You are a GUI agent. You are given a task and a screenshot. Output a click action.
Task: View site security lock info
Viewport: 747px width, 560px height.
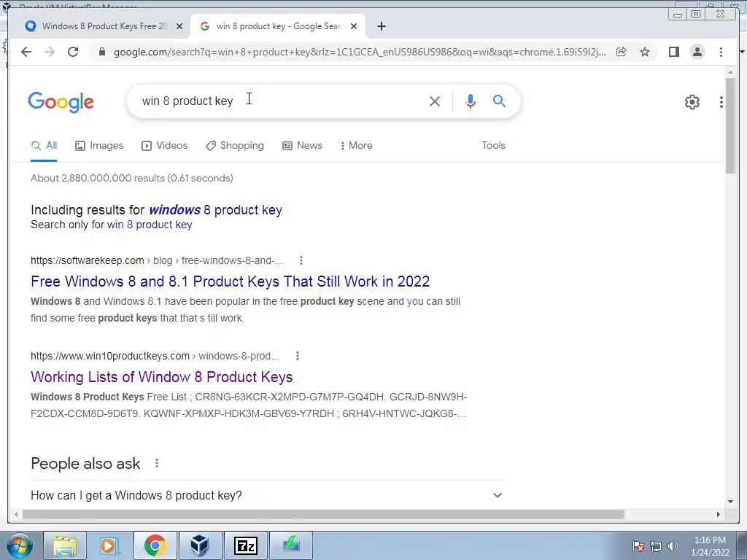pos(101,52)
